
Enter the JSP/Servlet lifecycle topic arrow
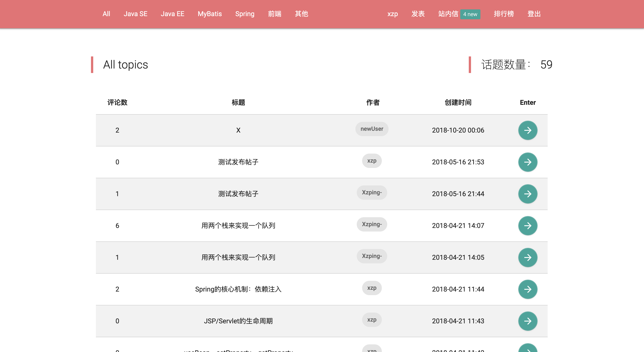click(x=527, y=321)
